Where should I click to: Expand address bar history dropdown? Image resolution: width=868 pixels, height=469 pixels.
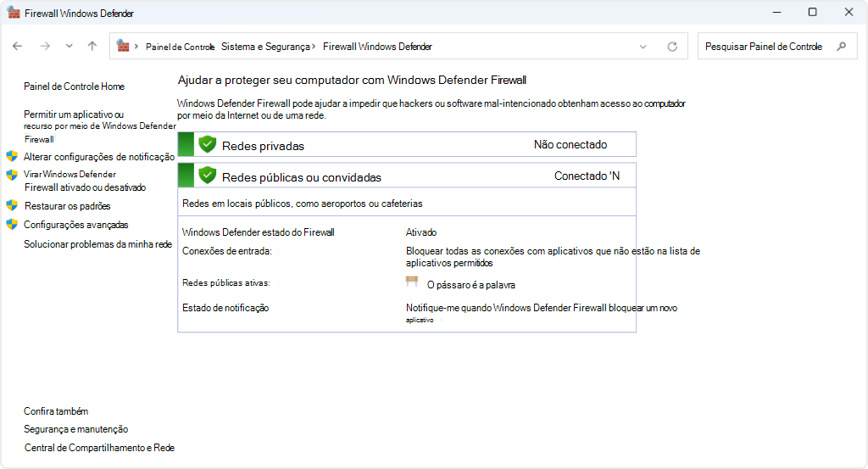643,47
